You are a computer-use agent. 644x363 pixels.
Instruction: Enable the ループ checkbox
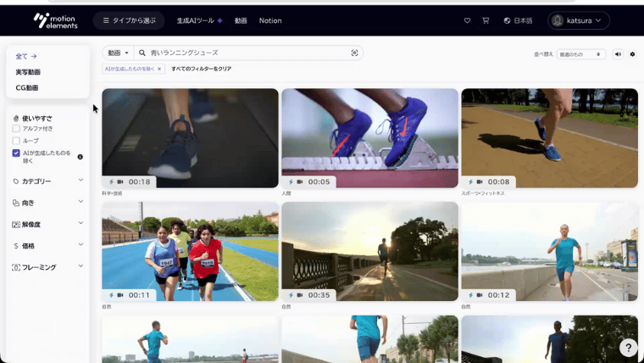pos(16,141)
